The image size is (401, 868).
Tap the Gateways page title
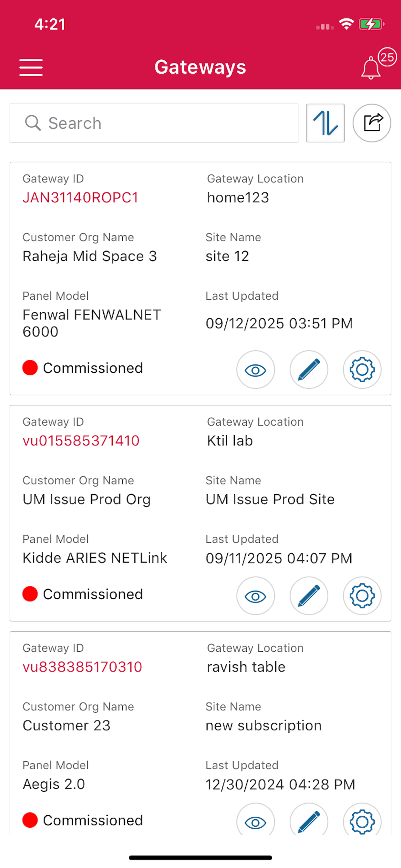(x=200, y=67)
